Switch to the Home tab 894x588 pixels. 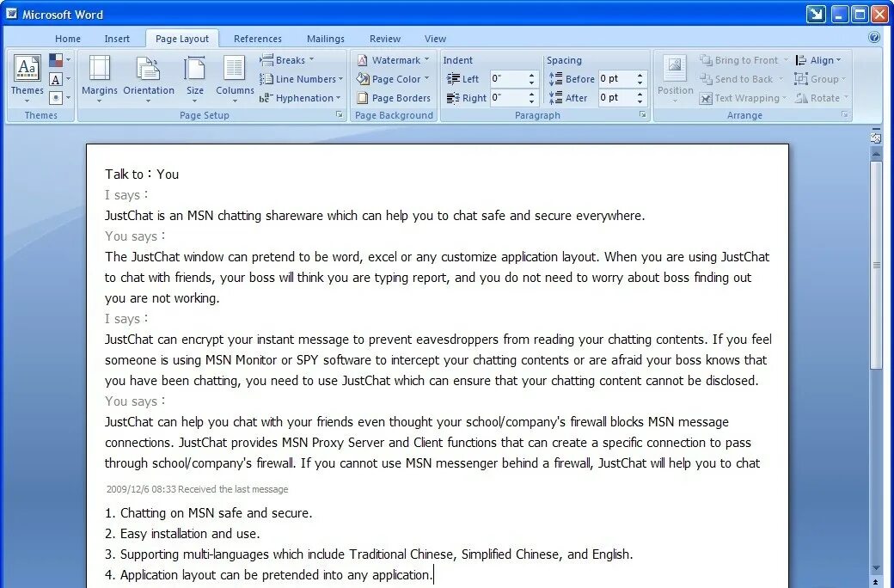(68, 39)
